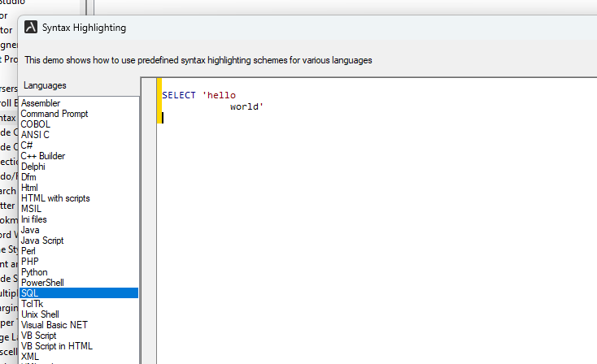The height and width of the screenshot is (364, 597).
Task: Select COBOL from the language list
Action: tap(35, 124)
